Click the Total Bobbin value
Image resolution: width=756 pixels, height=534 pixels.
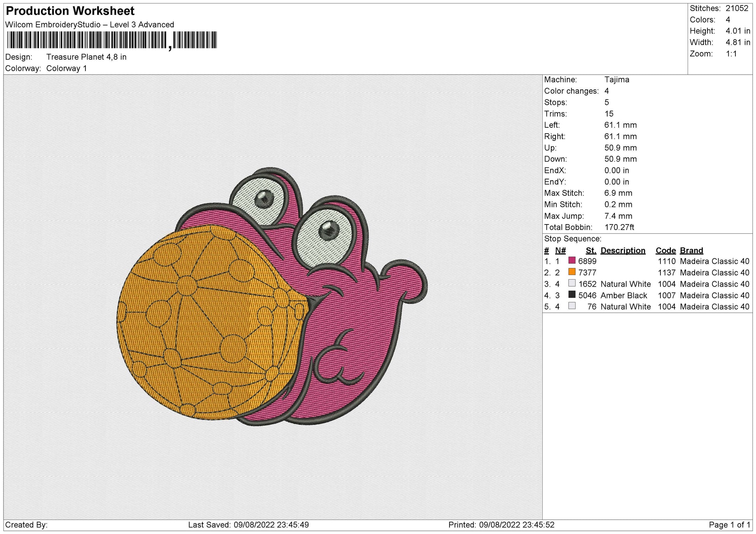tap(619, 227)
